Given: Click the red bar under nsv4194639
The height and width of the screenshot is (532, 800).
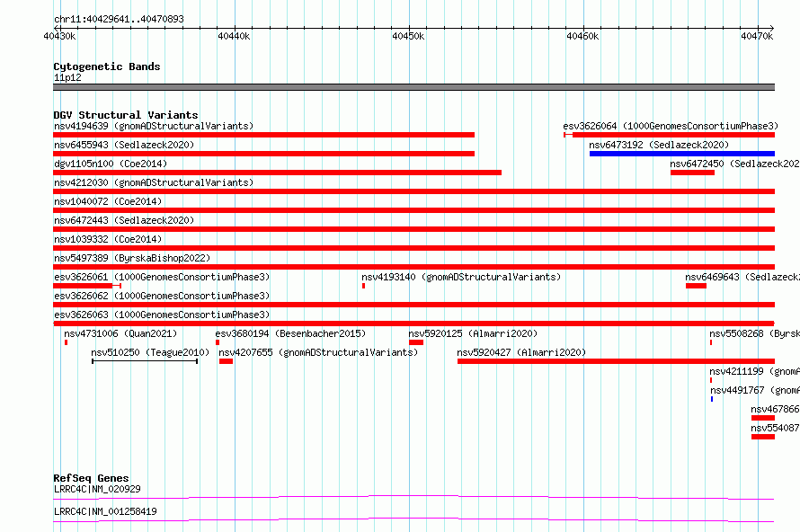Looking at the screenshot, I should (263, 135).
